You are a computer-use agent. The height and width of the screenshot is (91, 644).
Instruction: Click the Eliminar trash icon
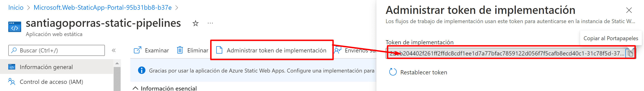180,50
